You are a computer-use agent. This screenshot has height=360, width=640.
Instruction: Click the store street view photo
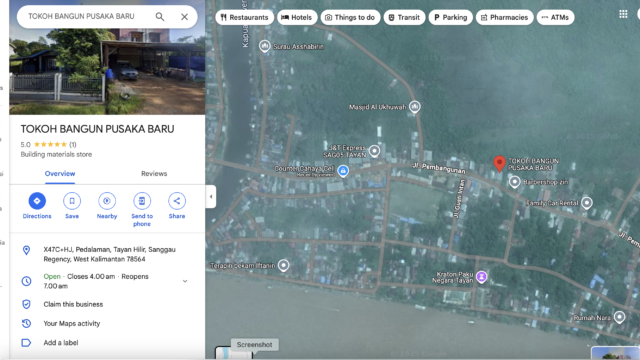click(107, 71)
